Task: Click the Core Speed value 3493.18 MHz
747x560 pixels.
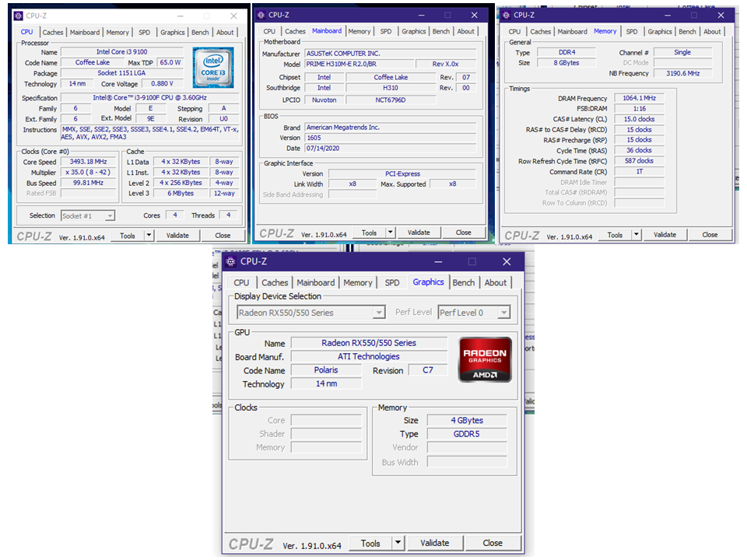Action: click(88, 162)
